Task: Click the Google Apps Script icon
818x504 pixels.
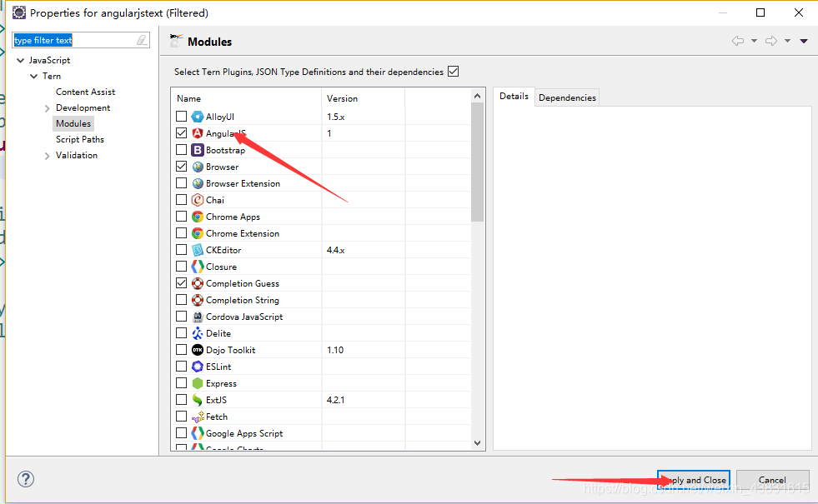Action: (197, 434)
